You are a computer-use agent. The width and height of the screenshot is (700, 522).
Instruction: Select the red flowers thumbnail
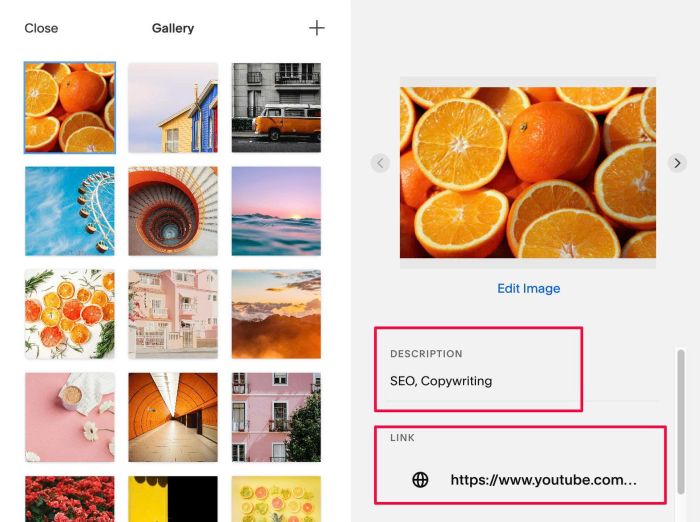[70, 499]
